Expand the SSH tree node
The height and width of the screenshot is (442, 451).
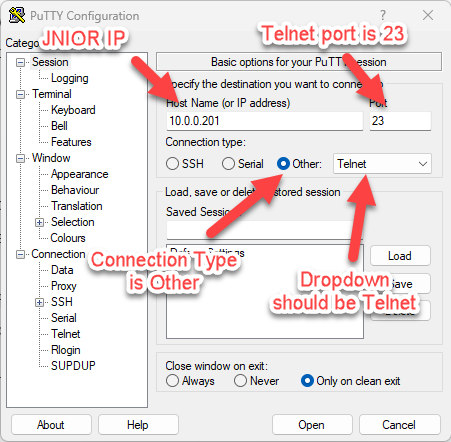coord(39,302)
